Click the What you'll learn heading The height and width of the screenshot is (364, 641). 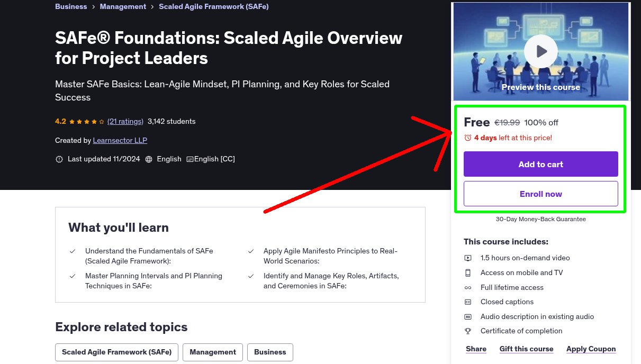[x=119, y=228]
